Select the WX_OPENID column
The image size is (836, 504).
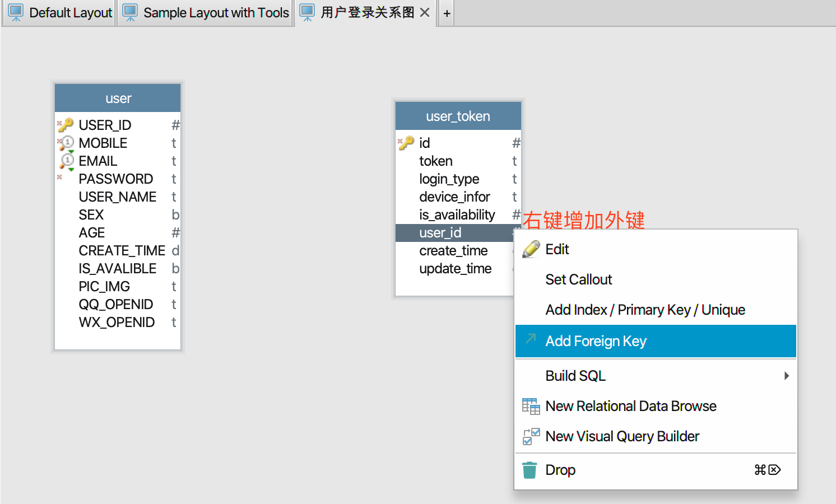click(118, 322)
